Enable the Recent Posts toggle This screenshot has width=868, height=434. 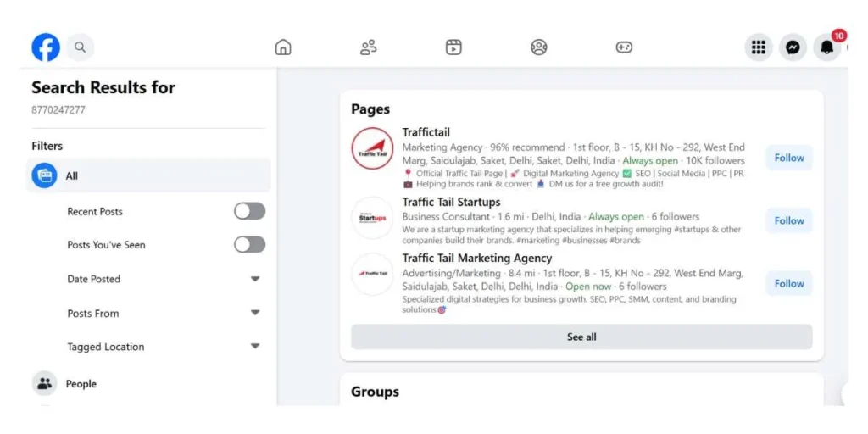click(249, 211)
